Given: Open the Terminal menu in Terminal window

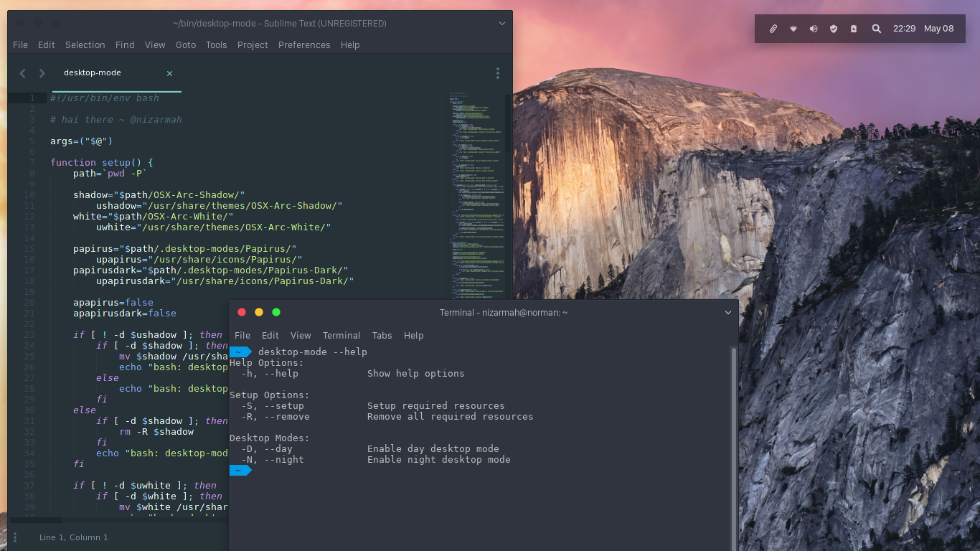Looking at the screenshot, I should pyautogui.click(x=341, y=335).
